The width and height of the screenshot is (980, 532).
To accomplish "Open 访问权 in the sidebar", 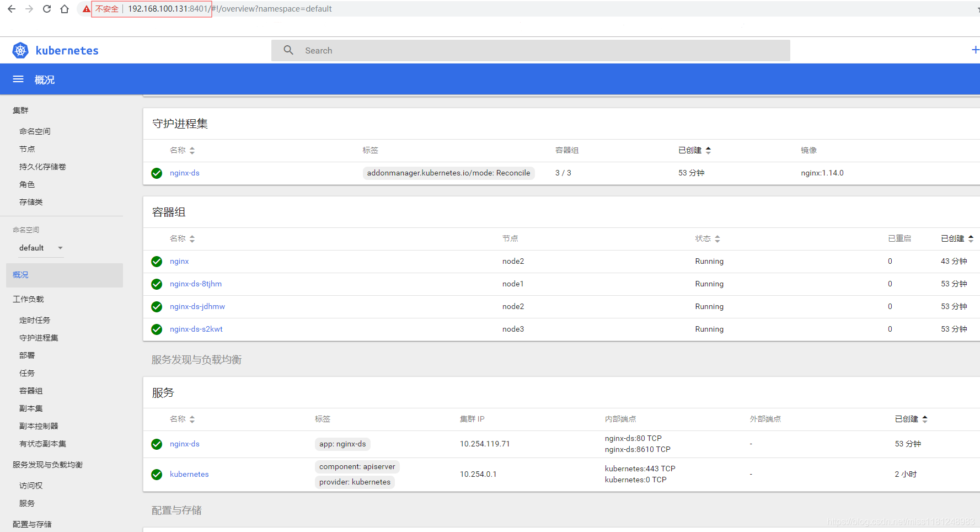I will click(x=31, y=486).
